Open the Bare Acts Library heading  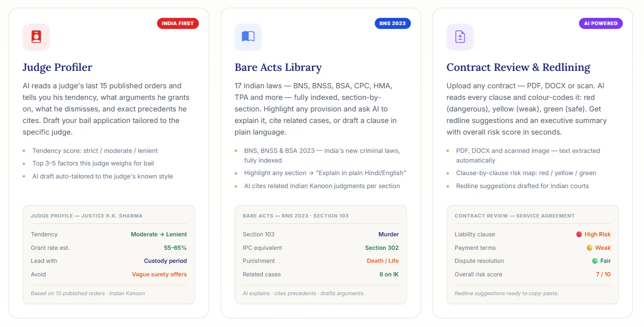coord(278,67)
